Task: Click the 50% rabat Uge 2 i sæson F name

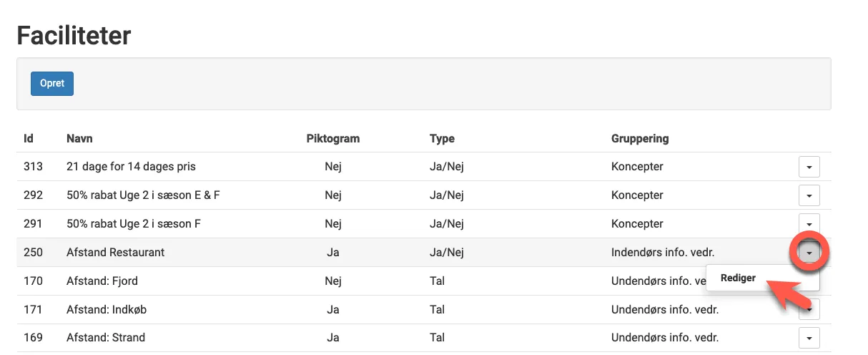Action: 134,223
